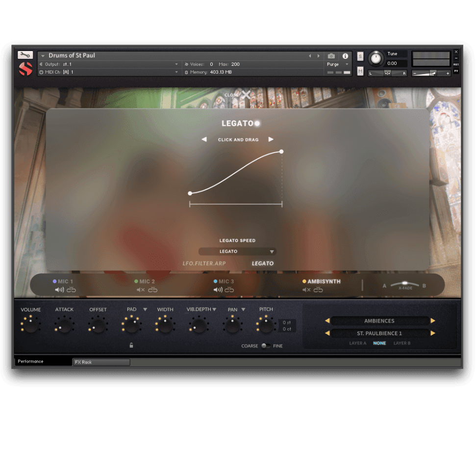This screenshot has width=476, height=476.
Task: Click the MIC 1 link icon
Action: click(72, 290)
